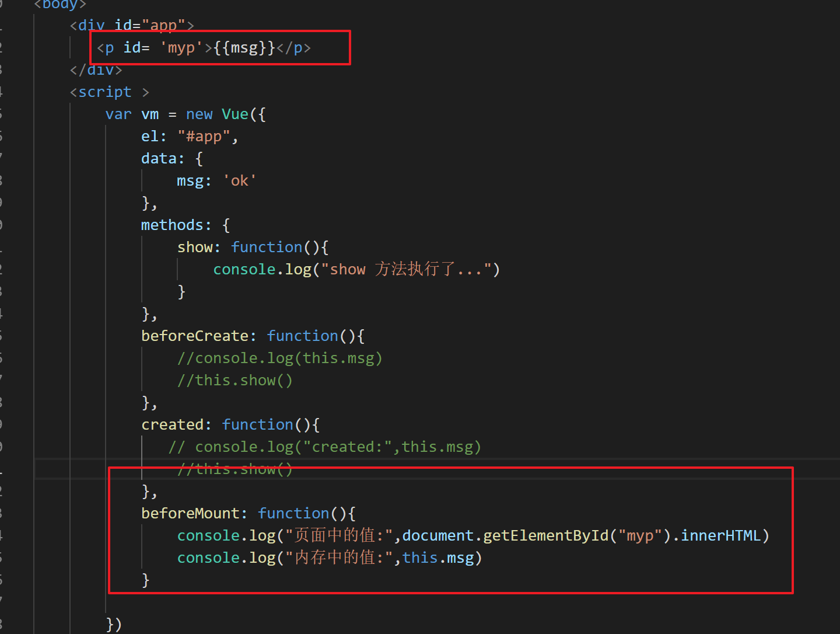Click this.msg in the last console.log
The image size is (840, 634).
pyautogui.click(x=438, y=558)
